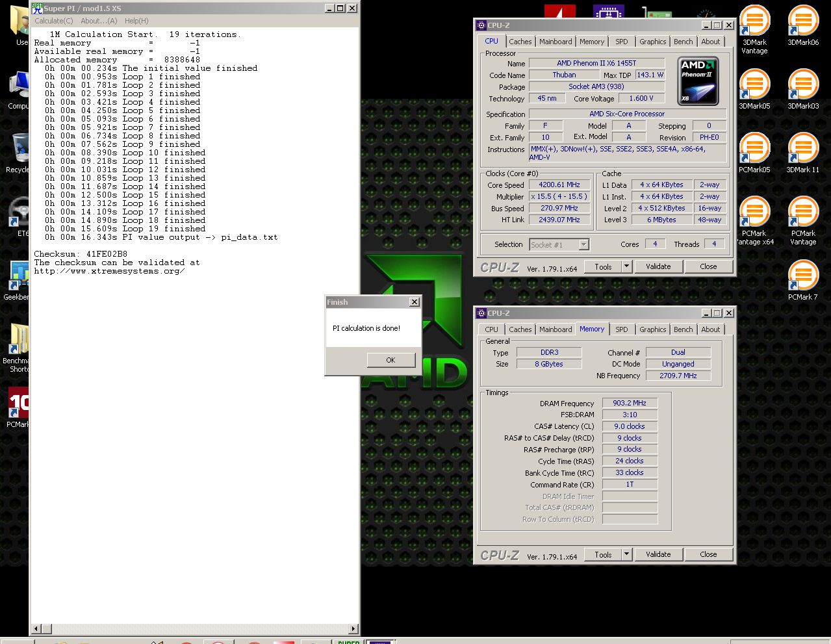Open the PCMark05 desktop shortcut

[754, 153]
